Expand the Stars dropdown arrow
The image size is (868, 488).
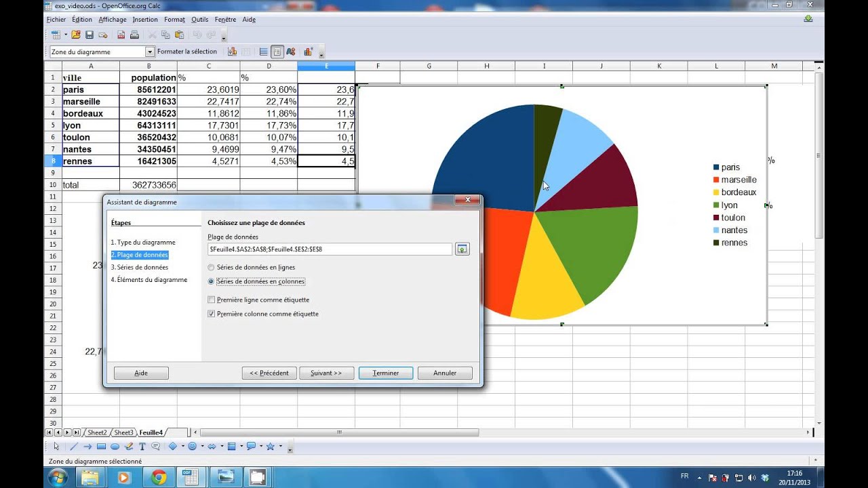(280, 446)
